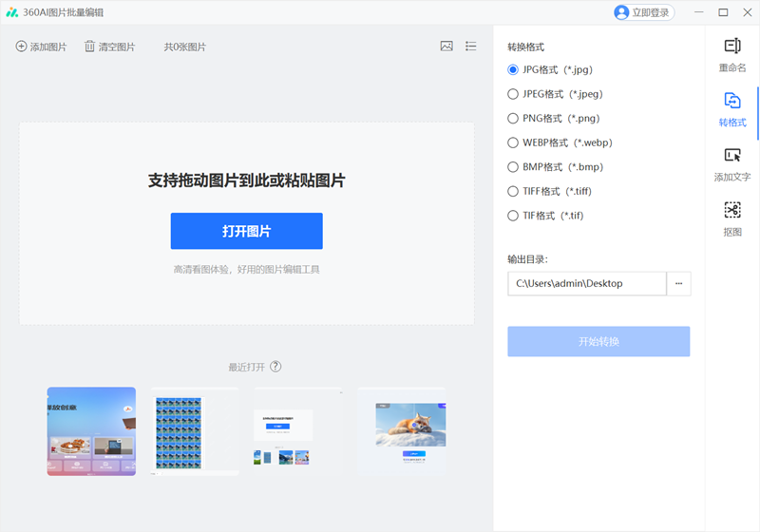Open recent thumbnail with dessert collage
This screenshot has width=760, height=532.
tap(91, 431)
